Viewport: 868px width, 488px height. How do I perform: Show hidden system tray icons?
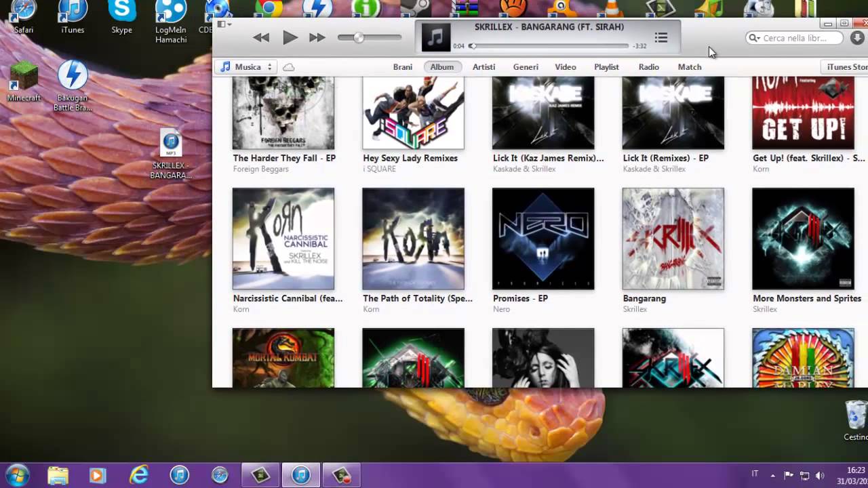tap(772, 475)
